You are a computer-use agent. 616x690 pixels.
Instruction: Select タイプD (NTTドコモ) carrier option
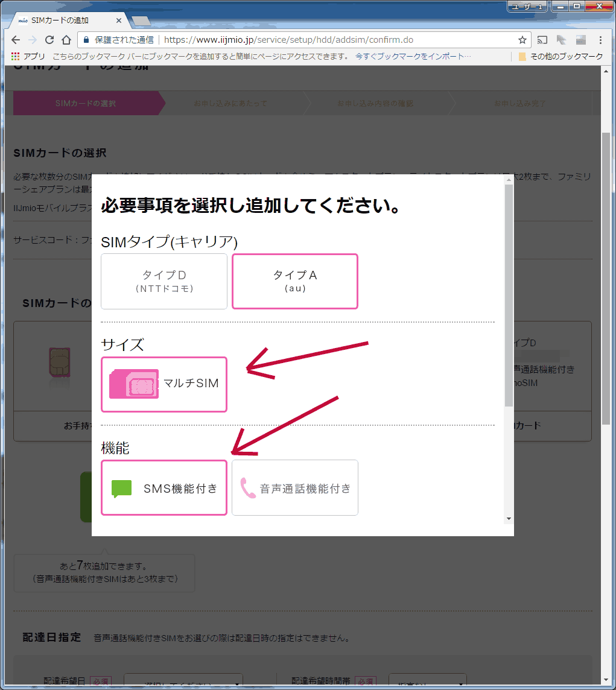(x=164, y=281)
